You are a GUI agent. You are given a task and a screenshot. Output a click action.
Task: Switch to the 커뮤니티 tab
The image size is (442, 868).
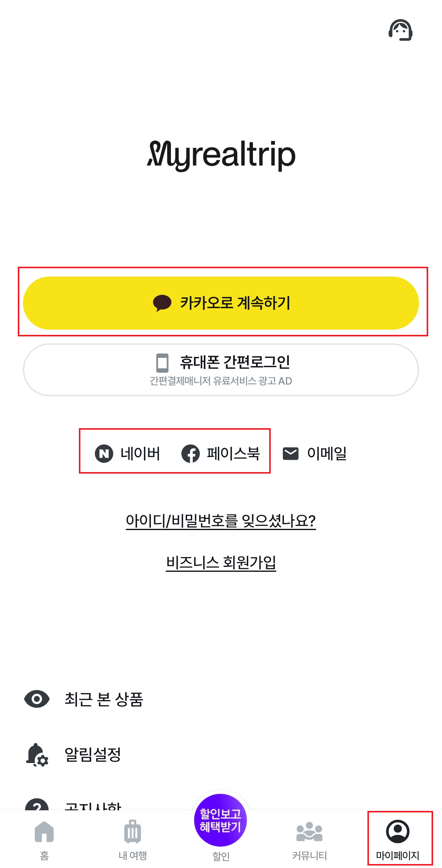click(x=309, y=839)
